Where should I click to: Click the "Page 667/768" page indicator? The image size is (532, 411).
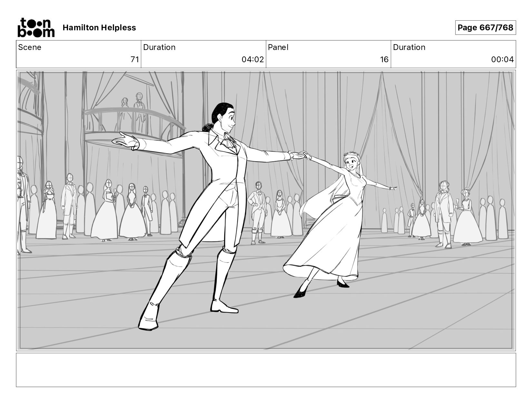485,28
